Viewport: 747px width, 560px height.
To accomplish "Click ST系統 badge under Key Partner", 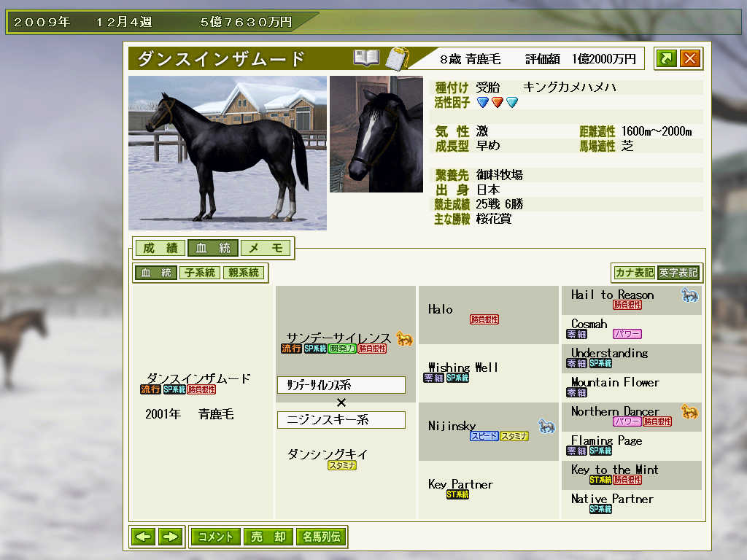I will [457, 494].
